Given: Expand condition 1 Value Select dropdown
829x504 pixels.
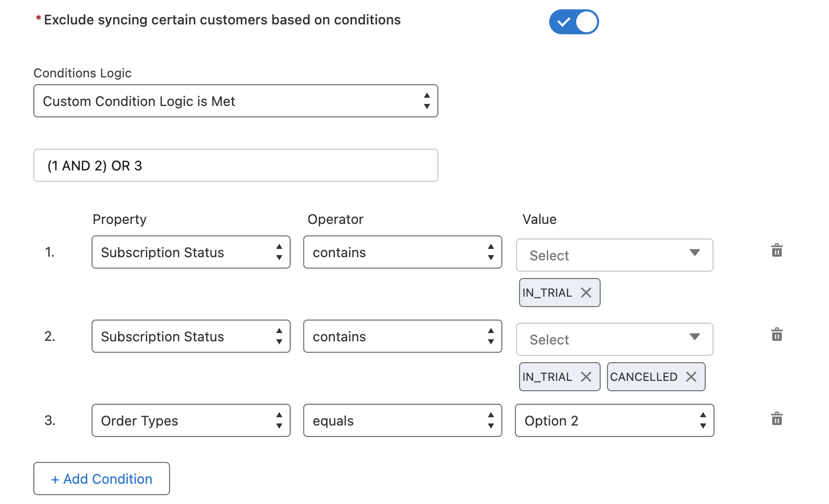Looking at the screenshot, I should coord(614,255).
